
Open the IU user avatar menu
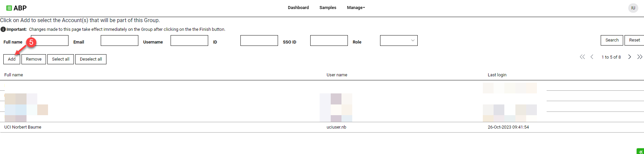click(x=633, y=8)
